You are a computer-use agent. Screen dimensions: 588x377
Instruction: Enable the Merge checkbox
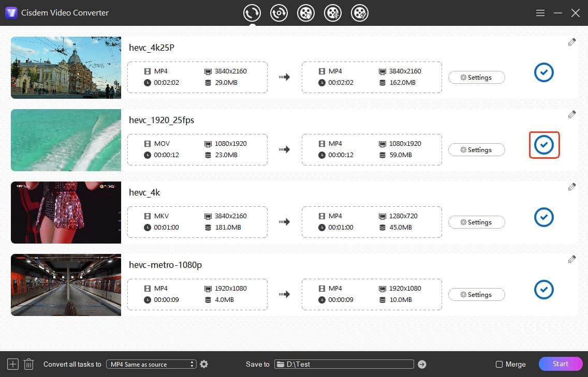pos(499,364)
